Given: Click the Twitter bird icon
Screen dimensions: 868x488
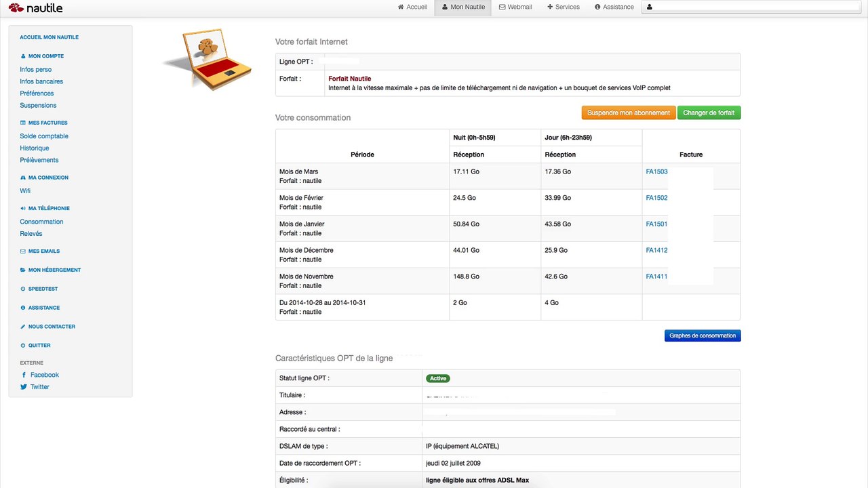Looking at the screenshot, I should (x=24, y=387).
